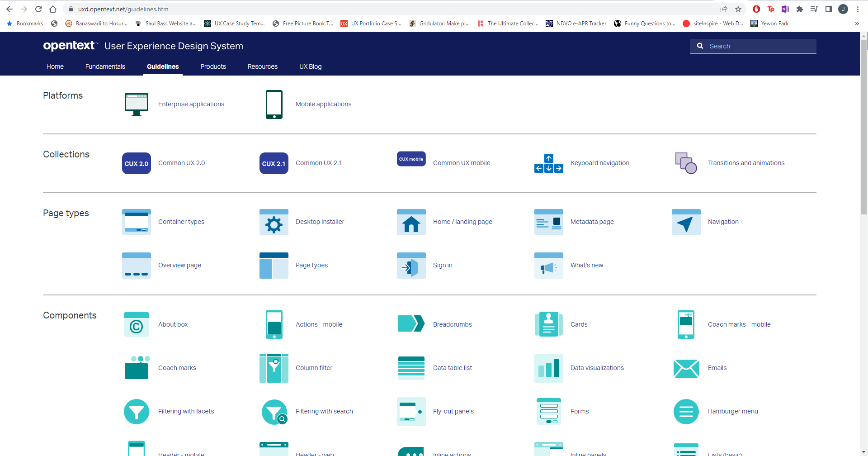Viewport: 868px width, 456px height.
Task: Open the Fundamentals tab
Action: pos(105,66)
